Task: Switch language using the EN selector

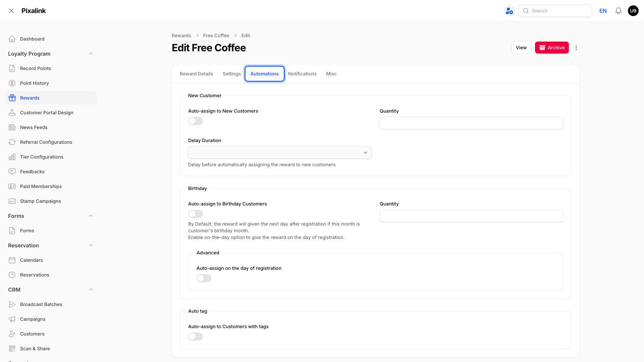Action: (603, 11)
